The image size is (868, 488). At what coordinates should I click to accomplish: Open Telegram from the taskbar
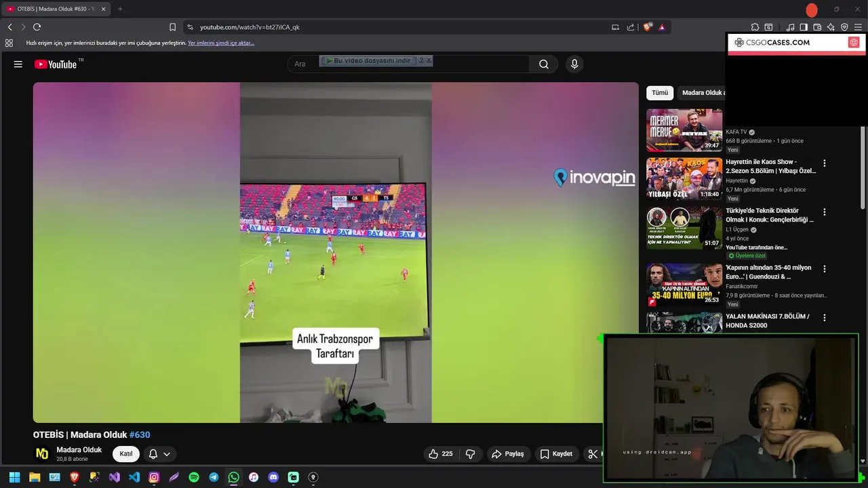214,477
